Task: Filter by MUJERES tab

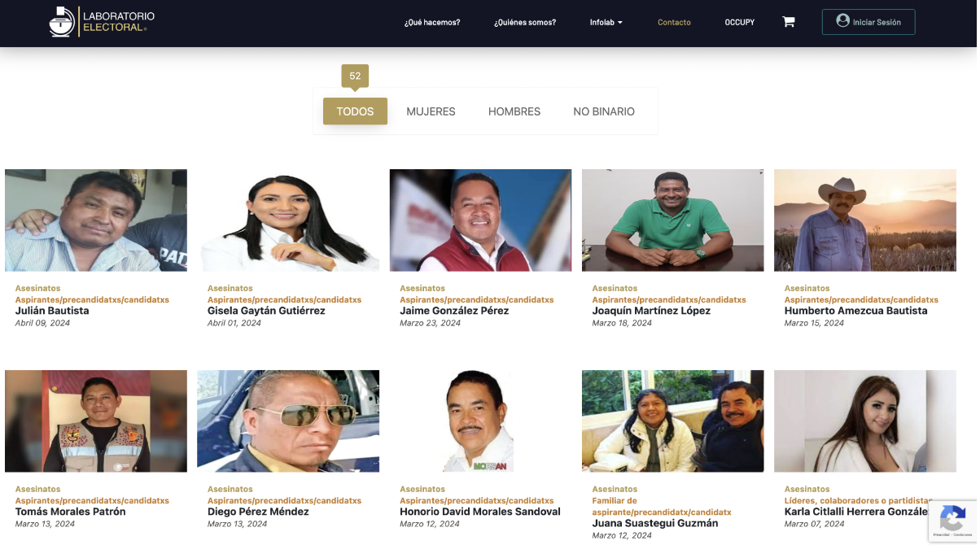Action: pos(431,111)
